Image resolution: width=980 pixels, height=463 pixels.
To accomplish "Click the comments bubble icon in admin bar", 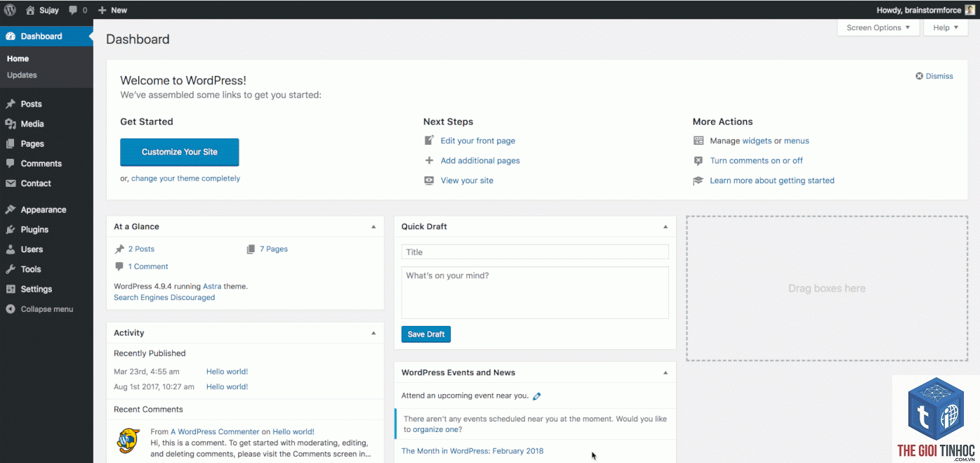I will pos(73,11).
